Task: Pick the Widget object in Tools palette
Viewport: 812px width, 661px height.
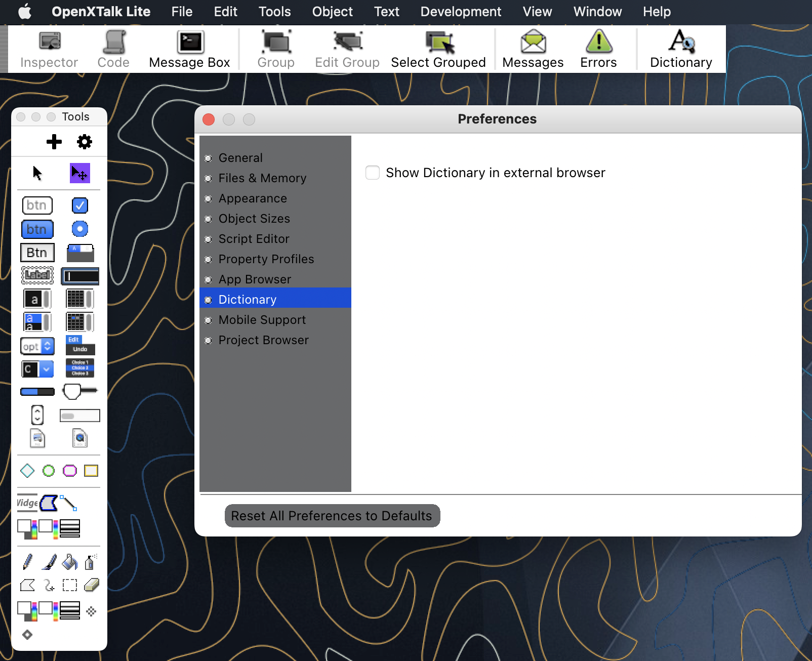Action: (27, 503)
